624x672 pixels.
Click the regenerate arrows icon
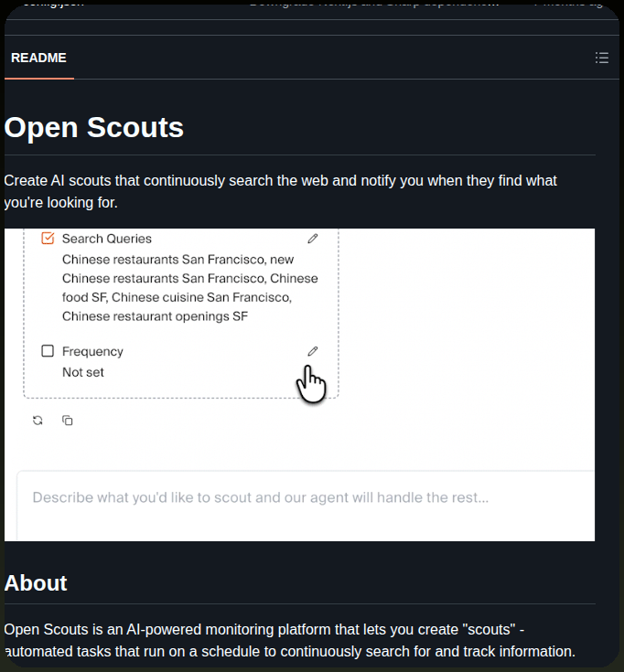point(38,421)
